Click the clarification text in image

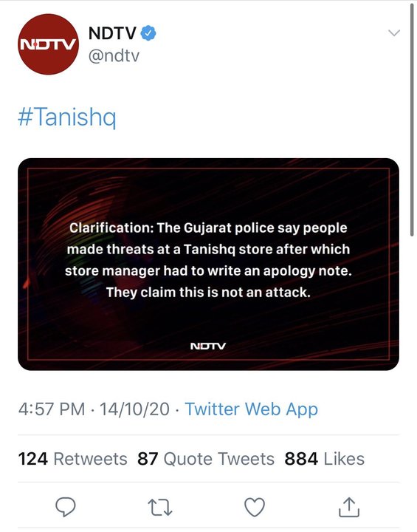pyautogui.click(x=208, y=260)
